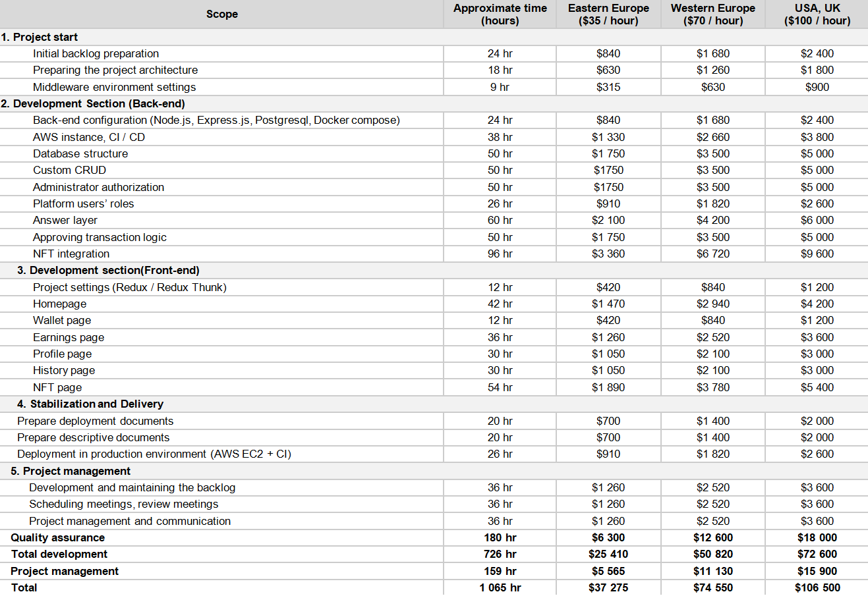868x596 pixels.
Task: Select 'Prepare descriptive documents' cell
Action: click(x=93, y=437)
